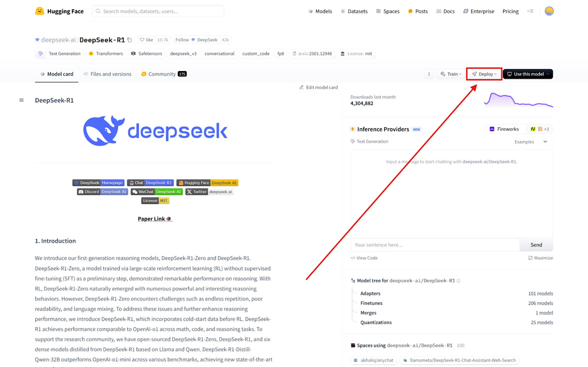Click the Hugging Face logo
The width and height of the screenshot is (588, 368).
59,11
